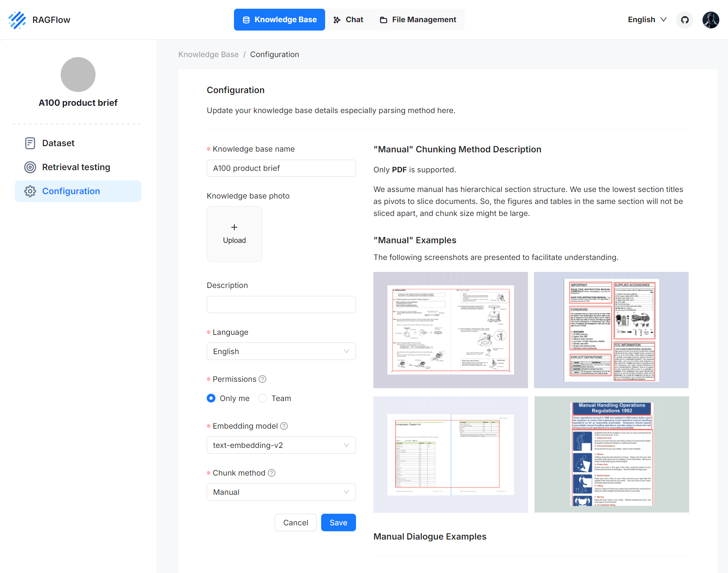The height and width of the screenshot is (573, 728).
Task: Select 'Only me' radio for permissions
Action: 211,398
